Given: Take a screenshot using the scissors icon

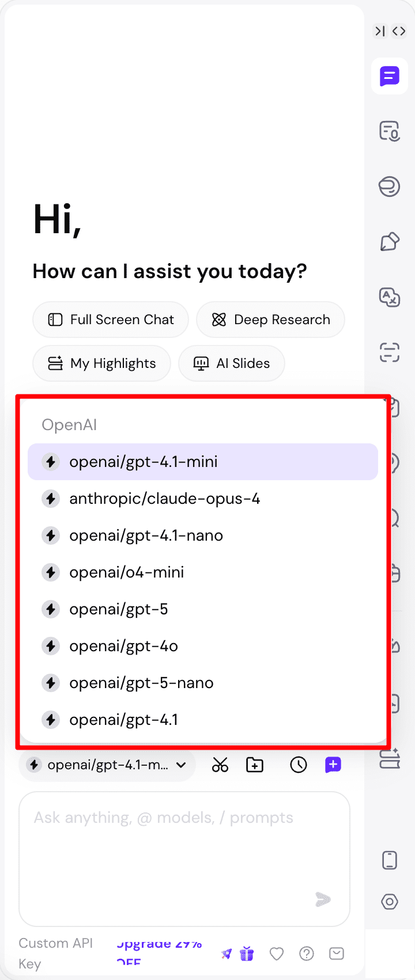Looking at the screenshot, I should pos(220,765).
